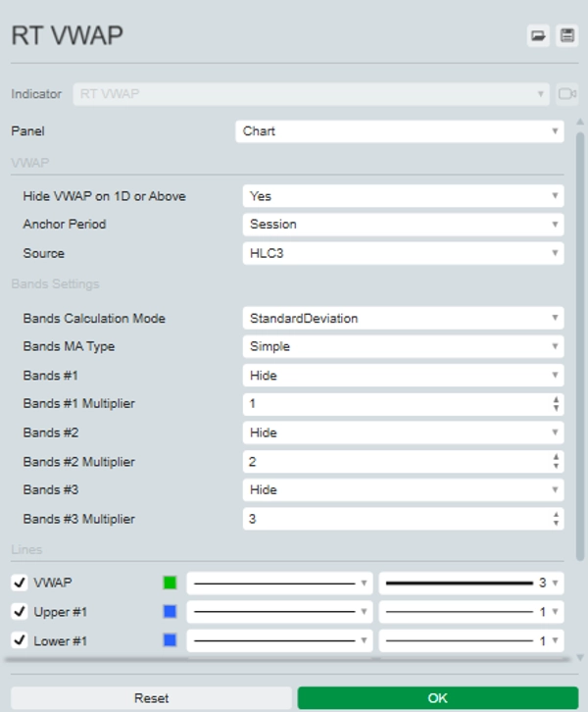This screenshot has height=712, width=588.
Task: Open the Panel dropdown set to Chart
Action: pos(400,131)
